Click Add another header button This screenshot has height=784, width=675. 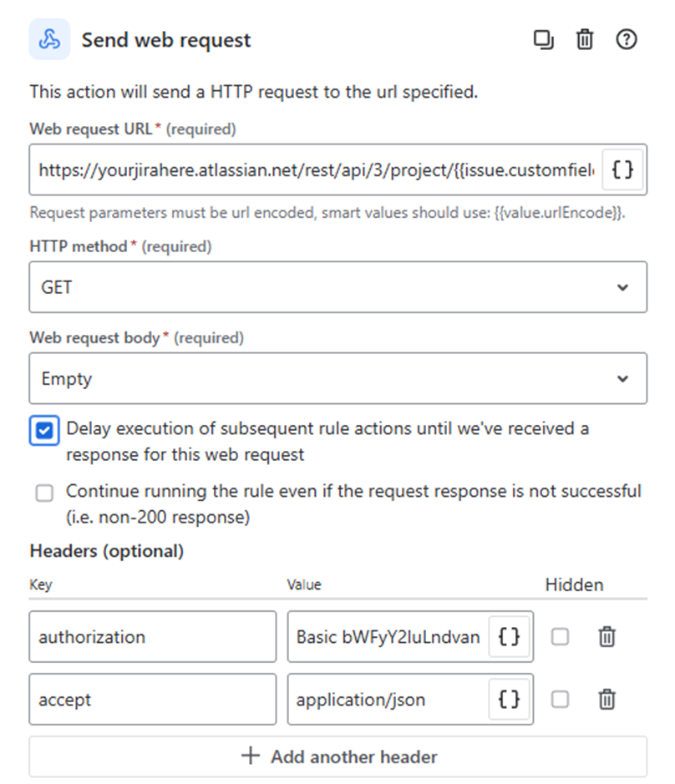(337, 757)
